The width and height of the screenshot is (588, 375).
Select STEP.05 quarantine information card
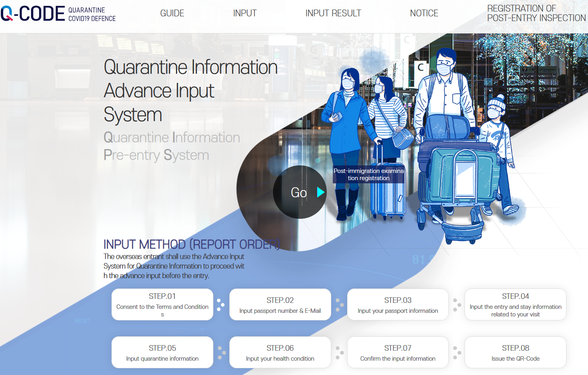click(x=162, y=353)
